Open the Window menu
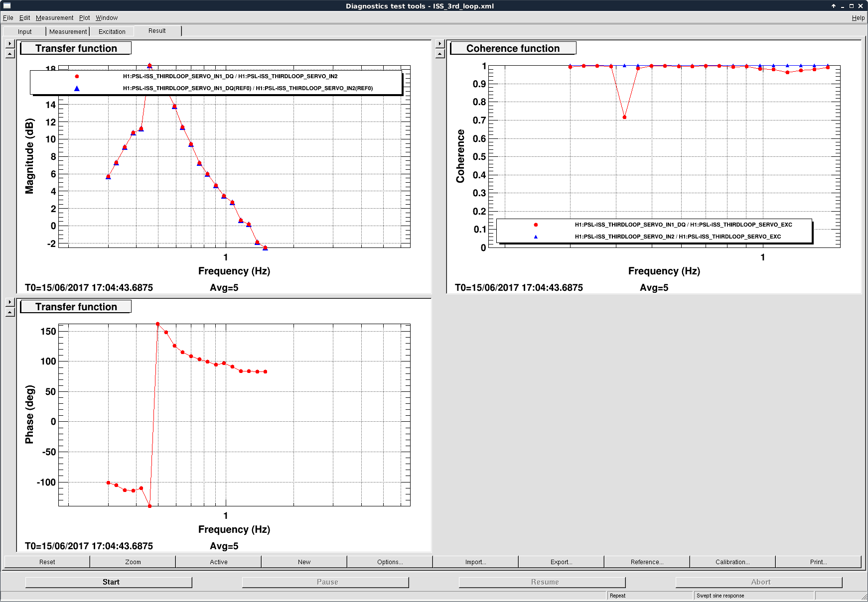868x602 pixels. (x=107, y=18)
